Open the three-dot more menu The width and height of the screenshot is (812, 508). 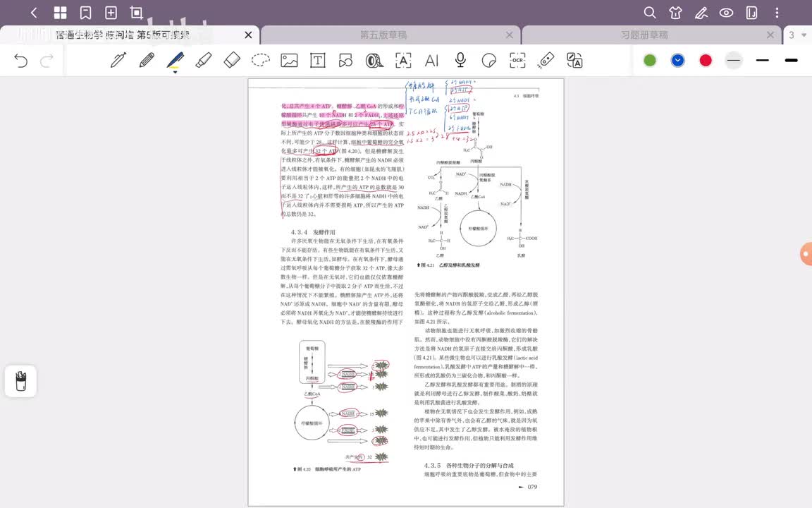pyautogui.click(x=777, y=13)
